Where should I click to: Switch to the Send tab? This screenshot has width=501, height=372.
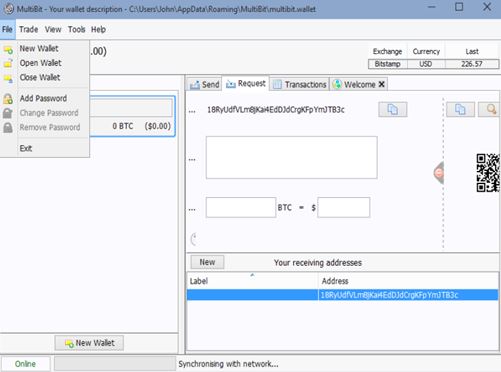click(x=204, y=84)
